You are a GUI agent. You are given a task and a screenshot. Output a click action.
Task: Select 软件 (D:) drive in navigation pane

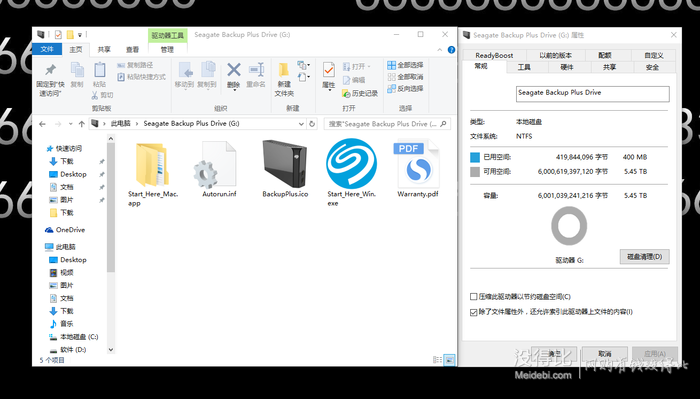tap(68, 350)
